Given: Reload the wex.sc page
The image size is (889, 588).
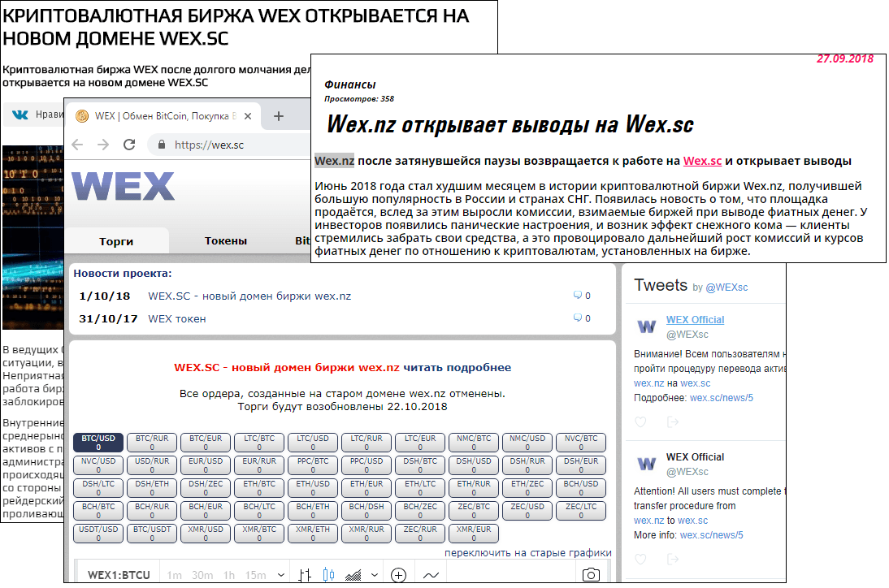Looking at the screenshot, I should tap(129, 145).
